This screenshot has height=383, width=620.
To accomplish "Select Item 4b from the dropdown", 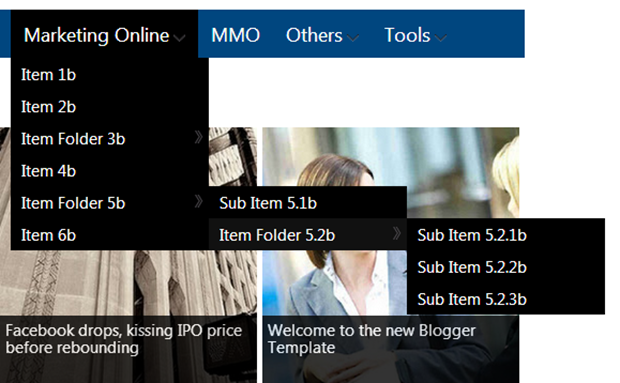I will pos(110,171).
